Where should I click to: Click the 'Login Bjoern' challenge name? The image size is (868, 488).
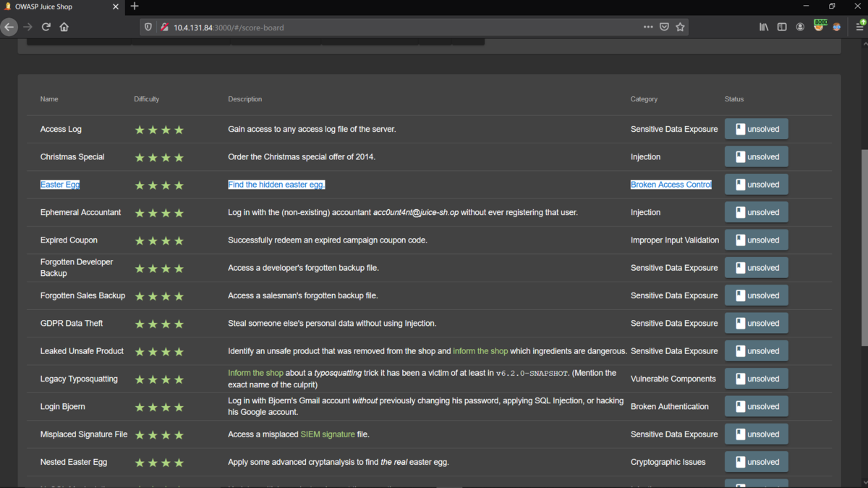pyautogui.click(x=63, y=406)
